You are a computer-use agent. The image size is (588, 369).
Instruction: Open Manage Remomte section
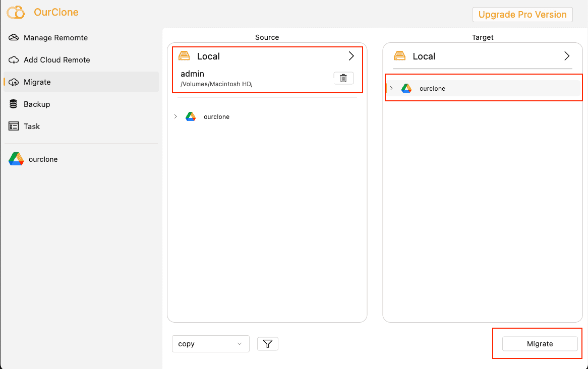55,38
